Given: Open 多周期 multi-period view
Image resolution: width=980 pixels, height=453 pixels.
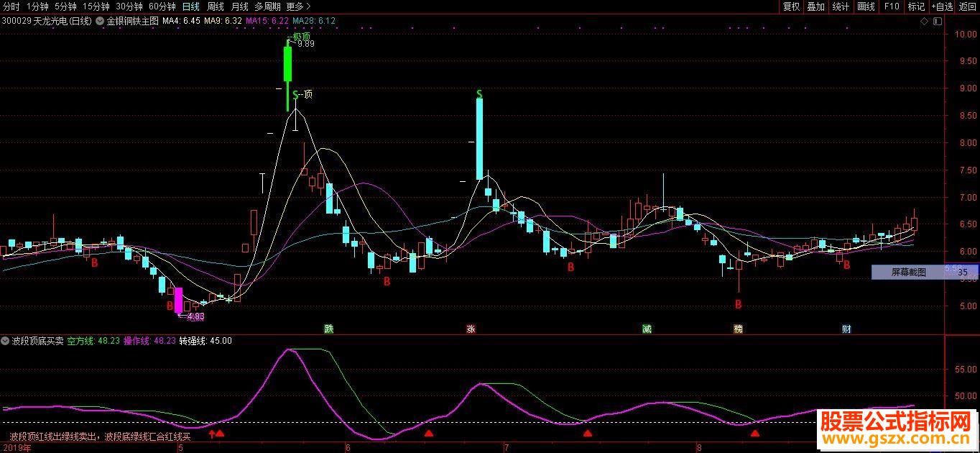Looking at the screenshot, I should click(x=268, y=6).
